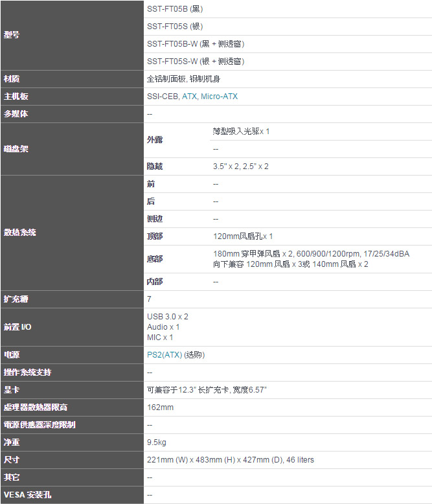The height and width of the screenshot is (504, 432).
Task: Select model SST-FT05S (银) text
Action: point(175,27)
